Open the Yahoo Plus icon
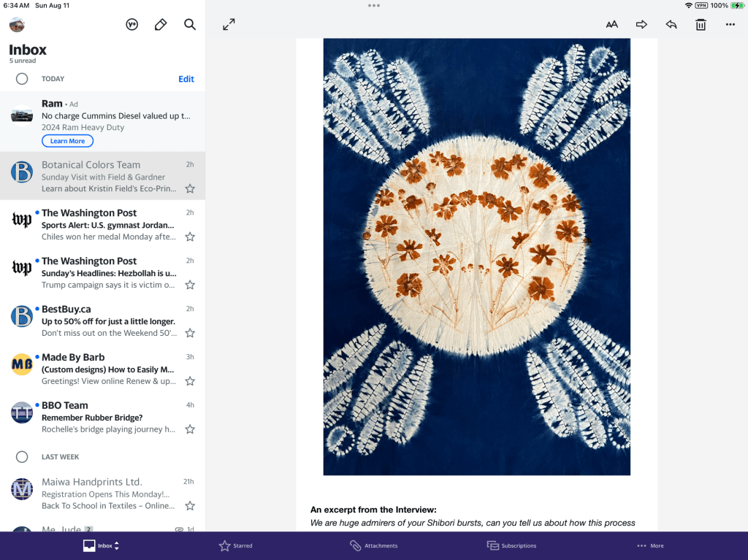The image size is (748, 560). [132, 25]
